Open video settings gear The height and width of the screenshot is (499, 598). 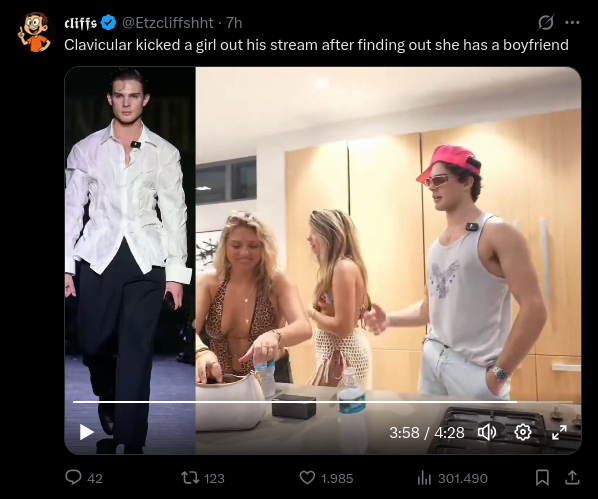tap(522, 432)
